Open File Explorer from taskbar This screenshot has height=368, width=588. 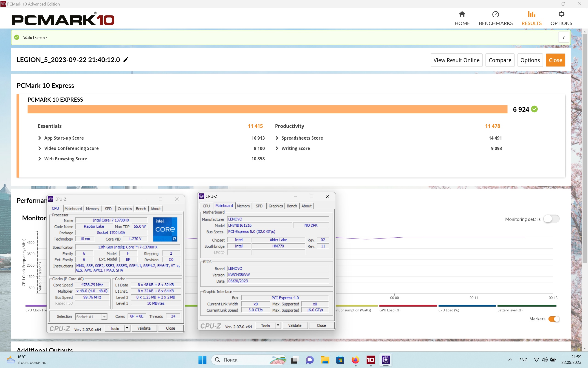(325, 360)
